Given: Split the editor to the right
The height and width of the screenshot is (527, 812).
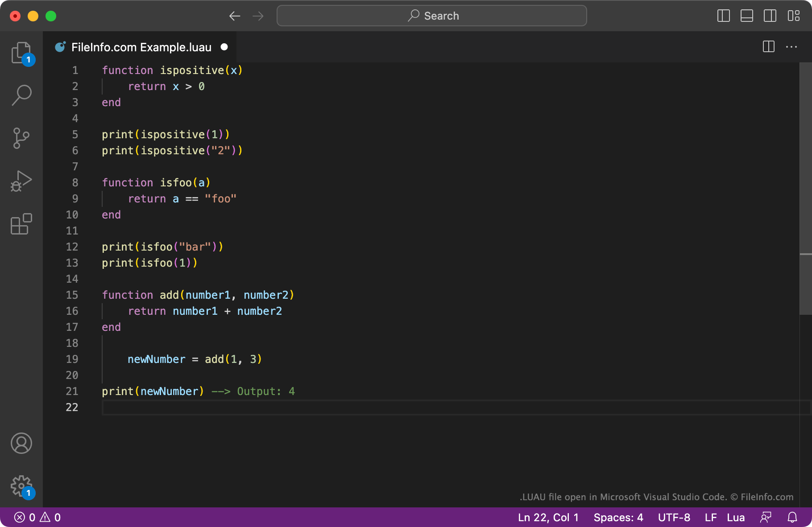Looking at the screenshot, I should click(x=768, y=47).
